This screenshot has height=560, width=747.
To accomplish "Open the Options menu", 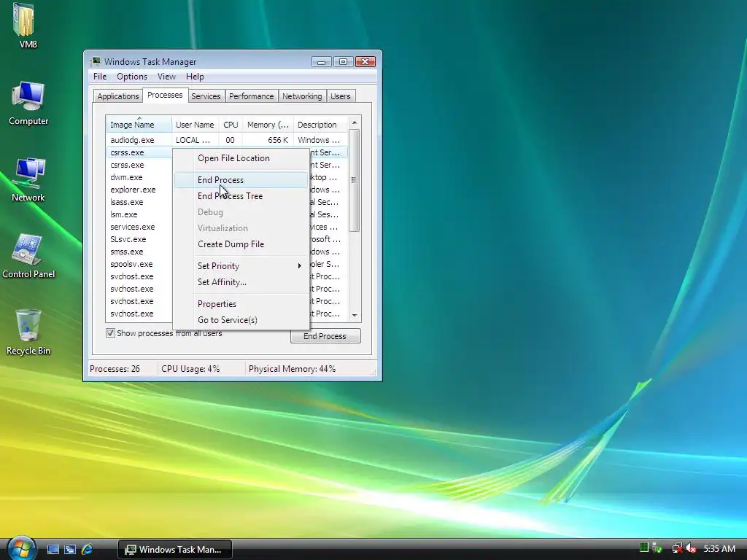I will pos(132,77).
